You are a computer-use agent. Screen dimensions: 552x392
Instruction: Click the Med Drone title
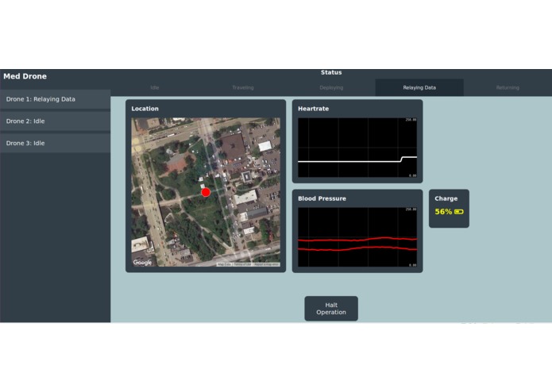click(x=25, y=76)
